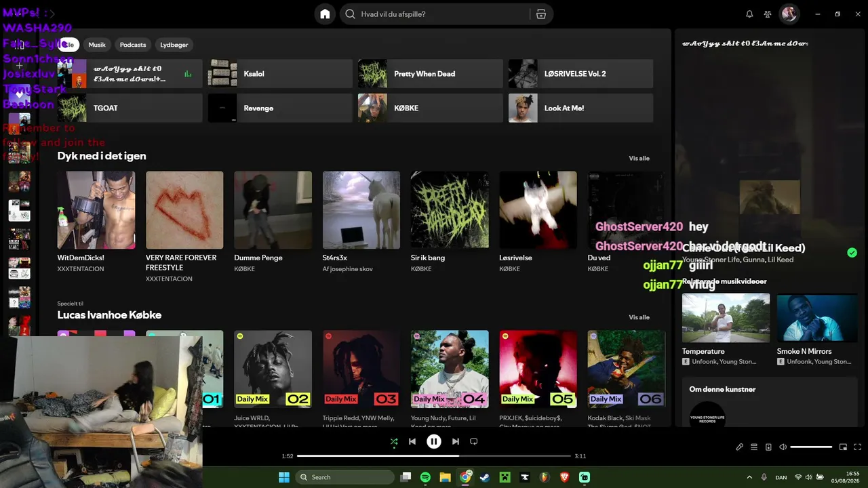The height and width of the screenshot is (488, 868).
Task: Open the VERY RARE FOREVER FREESTYLE cover
Action: (x=184, y=210)
